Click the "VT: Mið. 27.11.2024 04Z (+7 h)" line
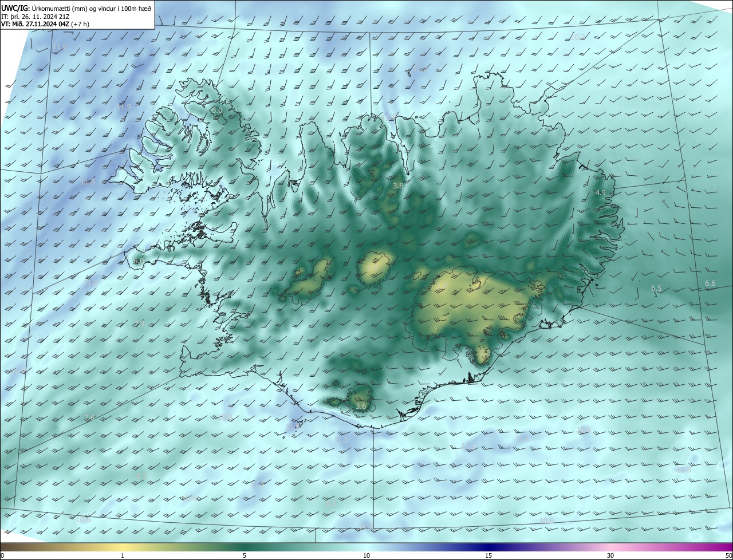This screenshot has width=733, height=560. (x=46, y=24)
